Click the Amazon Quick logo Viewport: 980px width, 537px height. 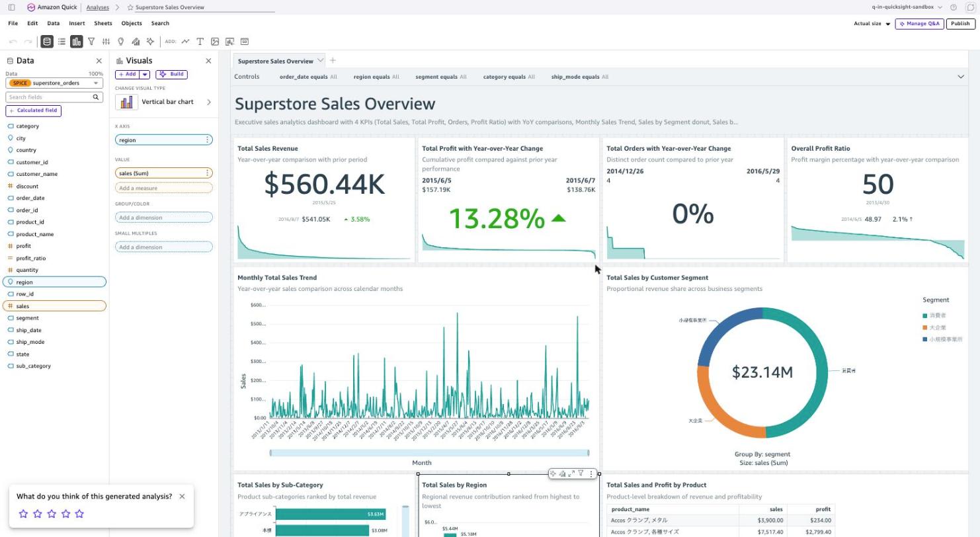pyautogui.click(x=52, y=7)
